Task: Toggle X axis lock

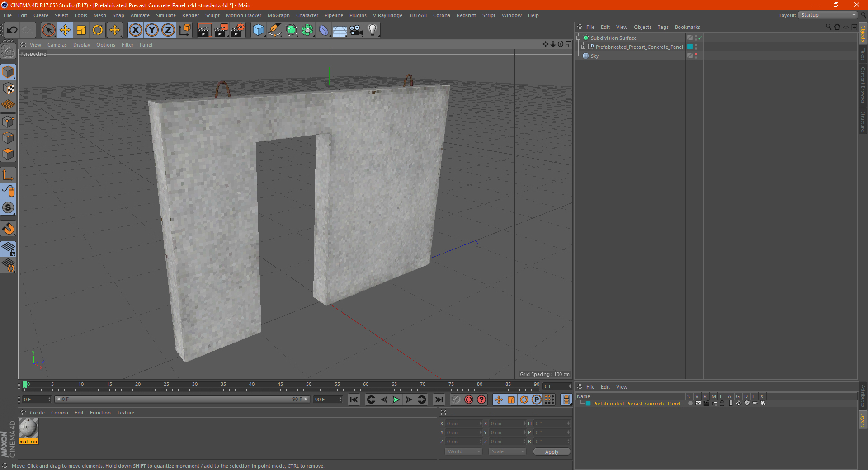Action: click(x=135, y=30)
